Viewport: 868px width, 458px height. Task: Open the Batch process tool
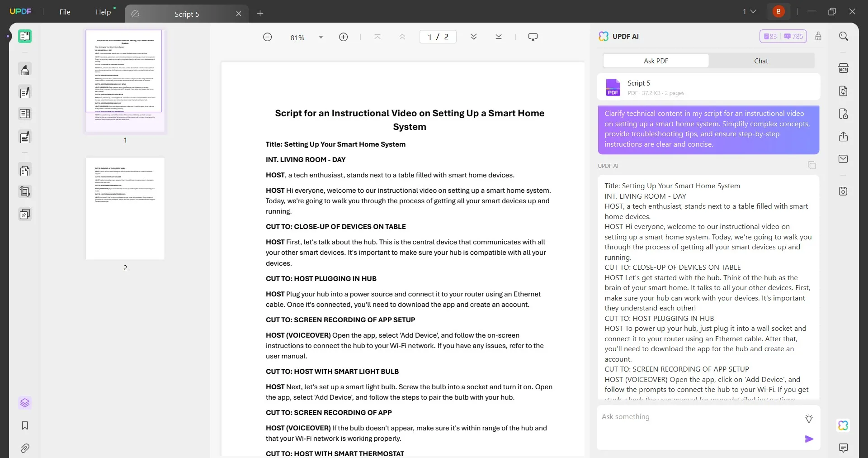(x=25, y=214)
